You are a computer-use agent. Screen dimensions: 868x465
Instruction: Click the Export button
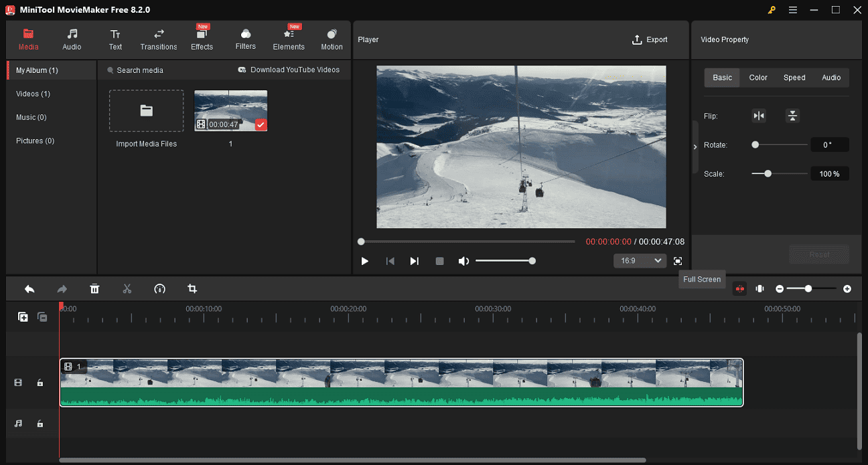[650, 39]
